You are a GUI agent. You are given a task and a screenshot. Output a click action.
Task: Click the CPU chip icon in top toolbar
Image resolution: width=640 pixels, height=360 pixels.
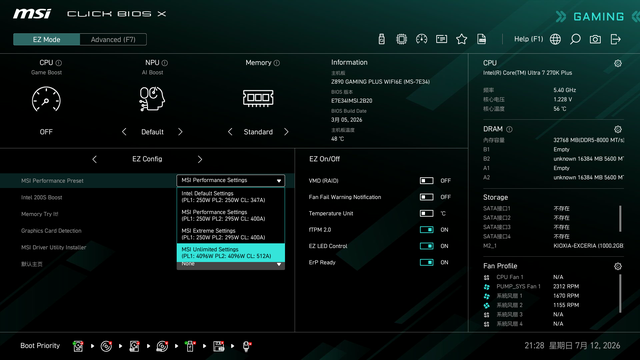[401, 39]
